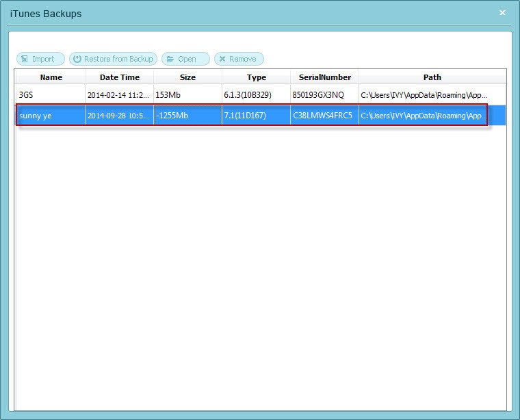Click the X icon on Remove button
520x420 pixels.
[x=222, y=59]
